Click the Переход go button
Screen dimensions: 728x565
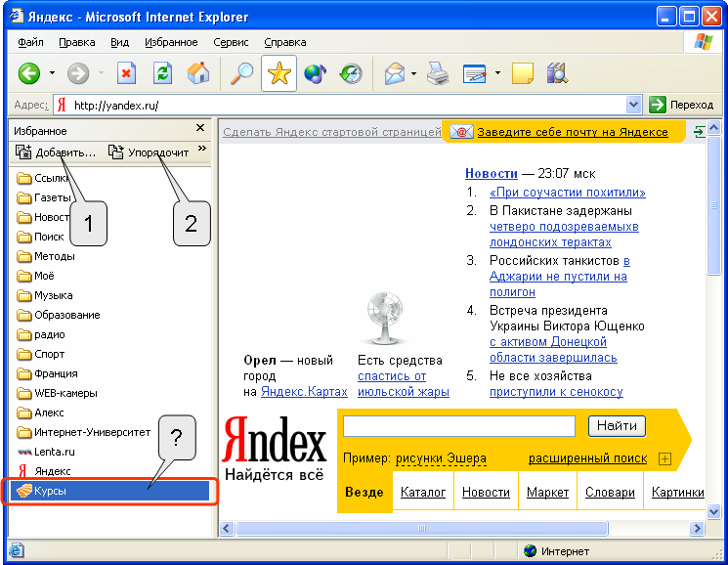pyautogui.click(x=681, y=105)
